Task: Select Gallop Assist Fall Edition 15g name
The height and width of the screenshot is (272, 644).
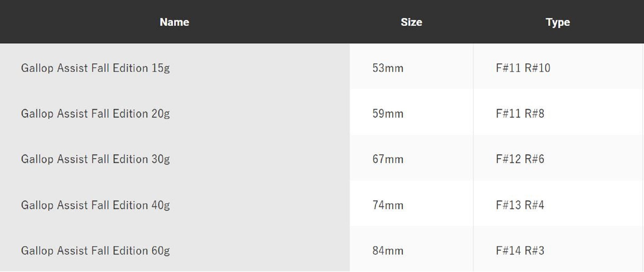Action: click(x=95, y=68)
